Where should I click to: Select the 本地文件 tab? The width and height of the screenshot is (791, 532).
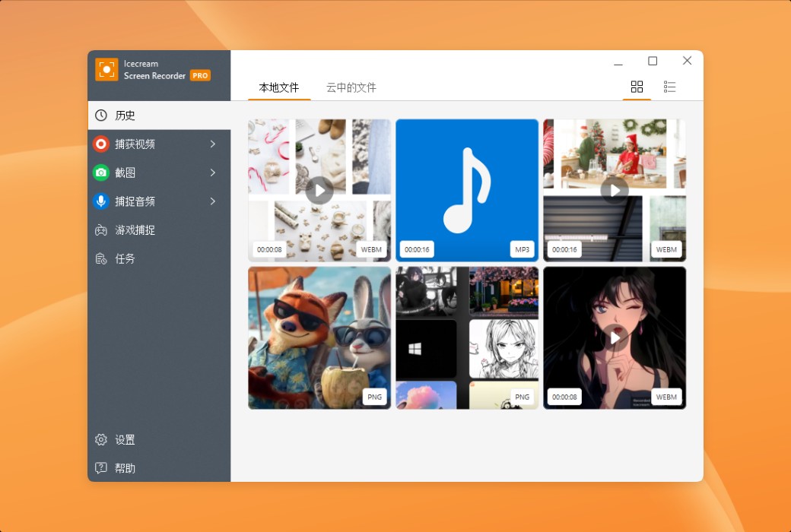pos(278,87)
